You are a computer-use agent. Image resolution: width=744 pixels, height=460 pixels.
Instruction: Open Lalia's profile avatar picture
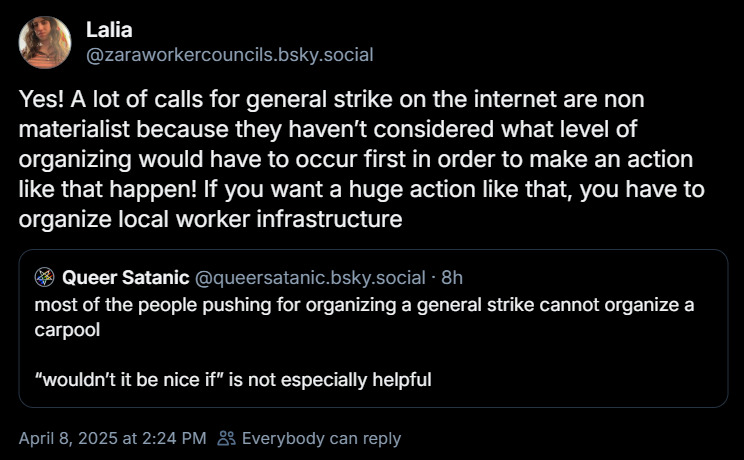coord(45,43)
